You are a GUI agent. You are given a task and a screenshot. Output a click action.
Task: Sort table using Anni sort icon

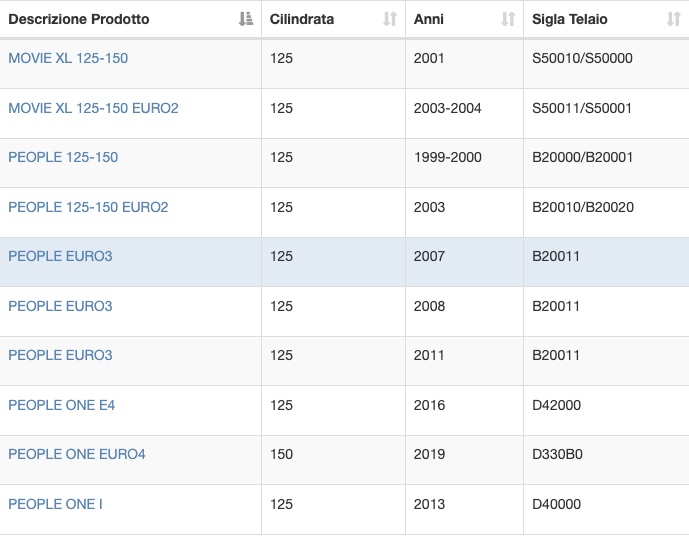coord(508,19)
